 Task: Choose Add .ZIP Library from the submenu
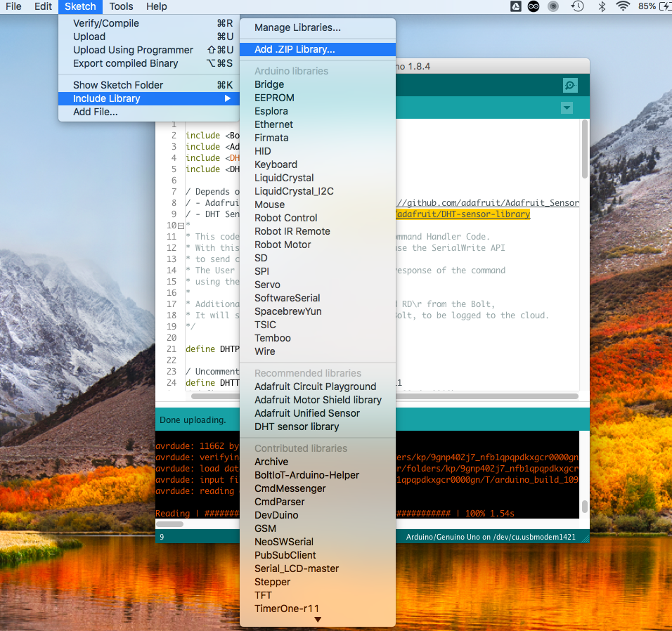[x=295, y=49]
